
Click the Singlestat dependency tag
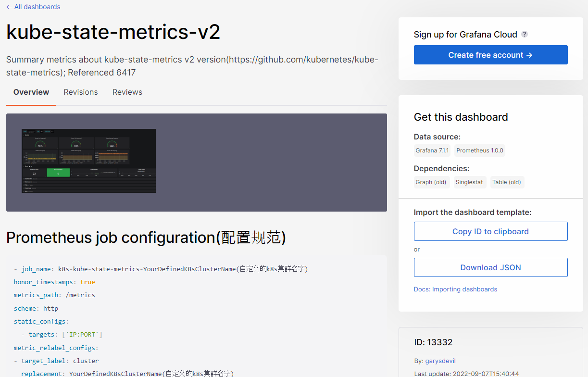(x=469, y=182)
